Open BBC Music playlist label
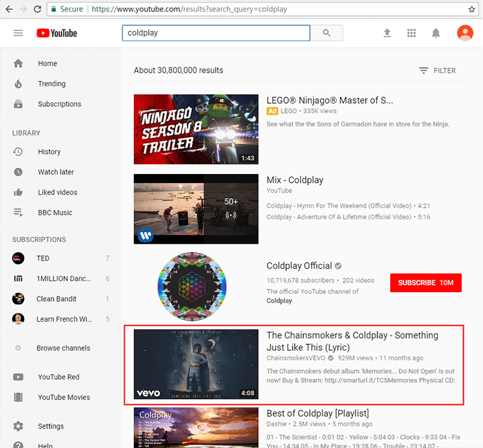483x448 pixels. pos(55,213)
